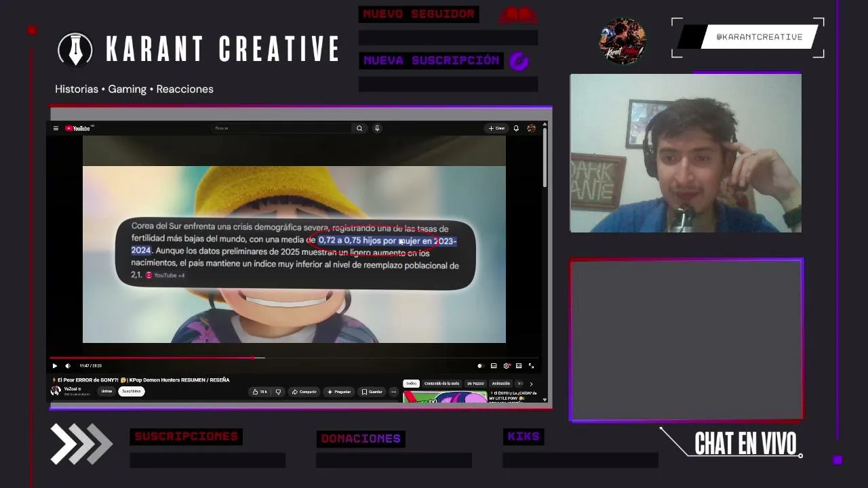Open the player settings gear
Image resolution: width=868 pixels, height=488 pixels.
pyautogui.click(x=507, y=366)
